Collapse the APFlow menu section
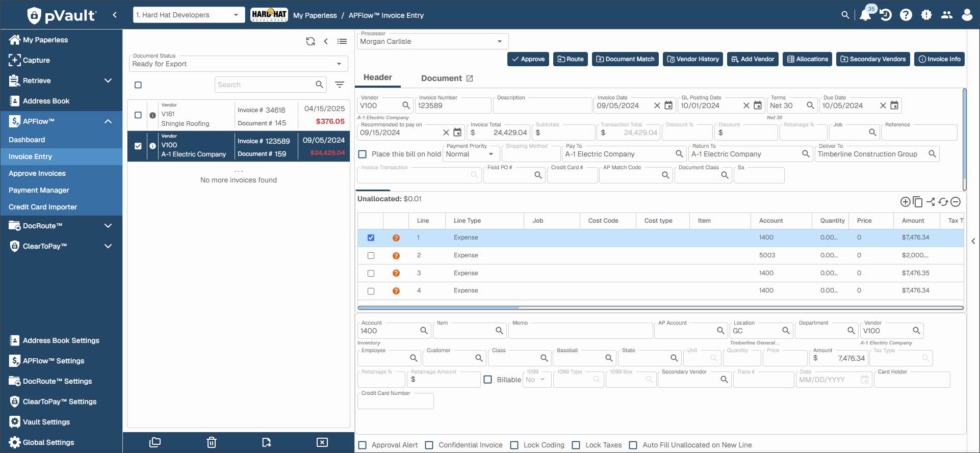Image resolution: width=980 pixels, height=453 pixels. tap(108, 121)
